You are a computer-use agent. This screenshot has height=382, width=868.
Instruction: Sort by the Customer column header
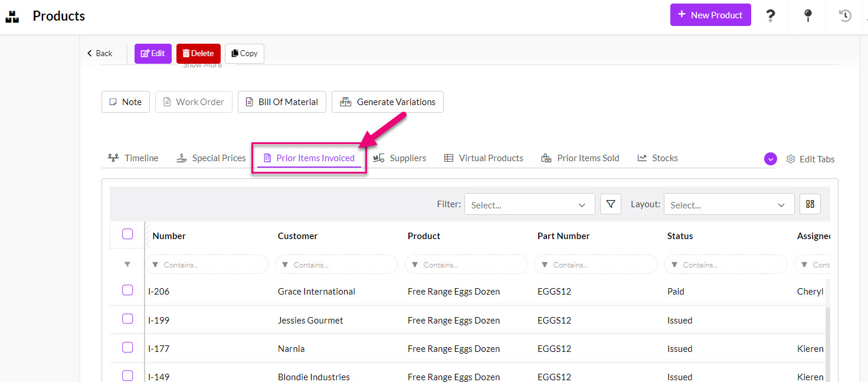[x=298, y=236]
